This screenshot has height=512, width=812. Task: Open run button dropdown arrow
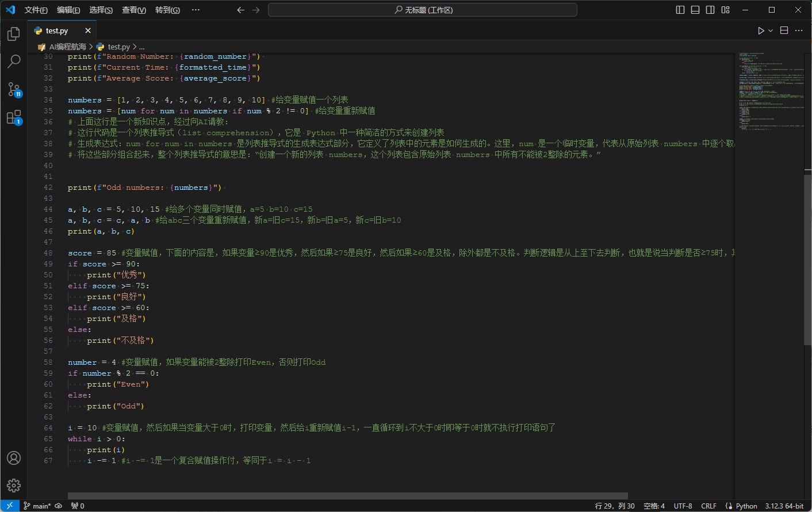(771, 30)
